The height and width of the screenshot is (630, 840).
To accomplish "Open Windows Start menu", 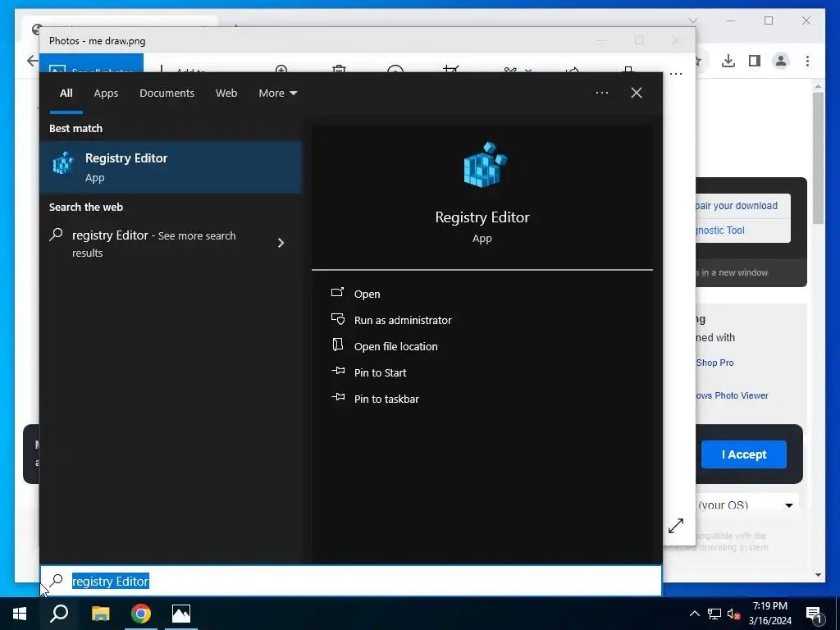I will tap(20, 614).
